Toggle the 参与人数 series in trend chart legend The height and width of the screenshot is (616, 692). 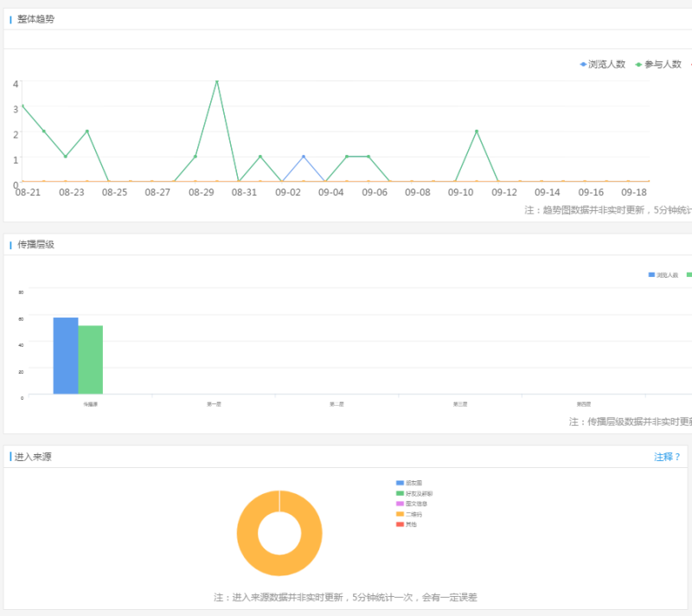click(x=658, y=64)
